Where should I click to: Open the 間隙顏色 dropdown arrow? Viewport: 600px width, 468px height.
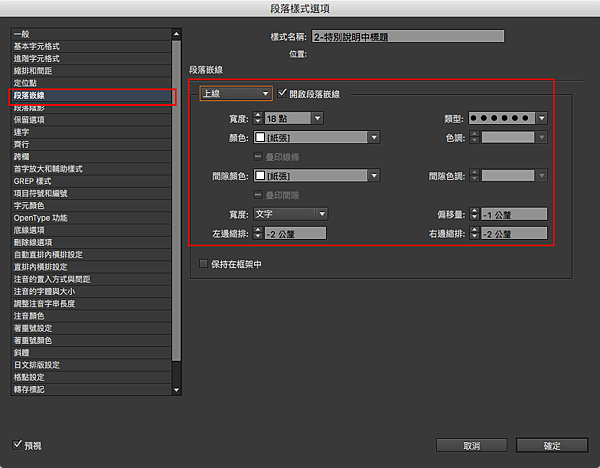tap(374, 176)
